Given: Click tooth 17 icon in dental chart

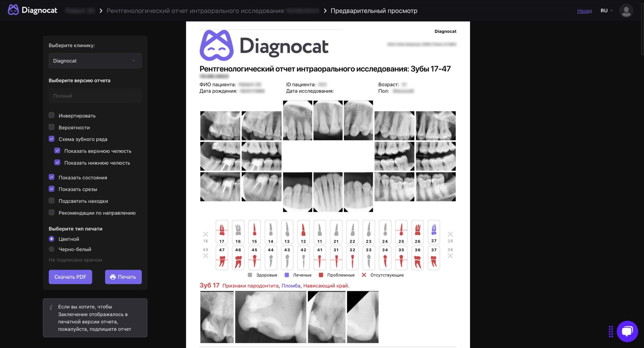Looking at the screenshot, I should tap(222, 232).
